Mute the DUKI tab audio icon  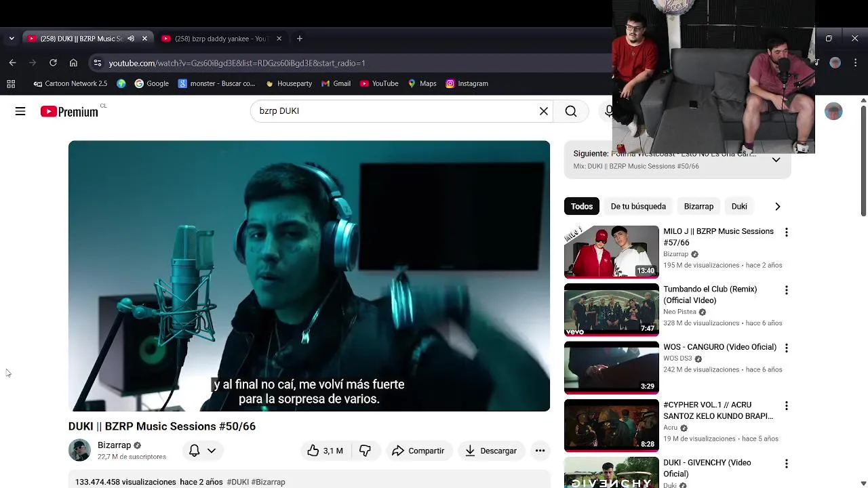131,39
